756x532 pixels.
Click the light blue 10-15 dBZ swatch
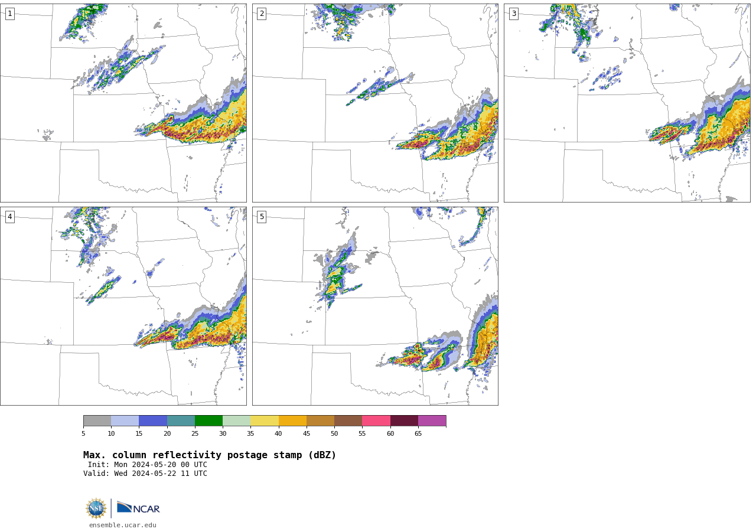pos(125,421)
